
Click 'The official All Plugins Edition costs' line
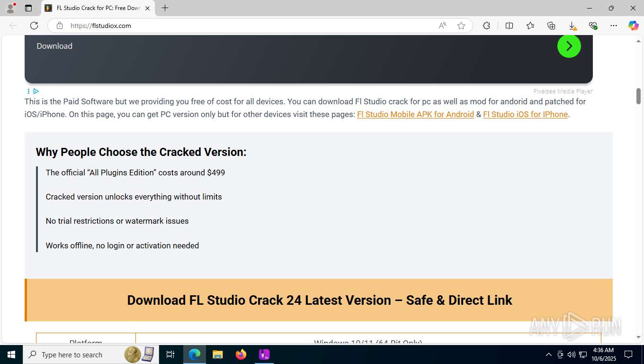135,173
